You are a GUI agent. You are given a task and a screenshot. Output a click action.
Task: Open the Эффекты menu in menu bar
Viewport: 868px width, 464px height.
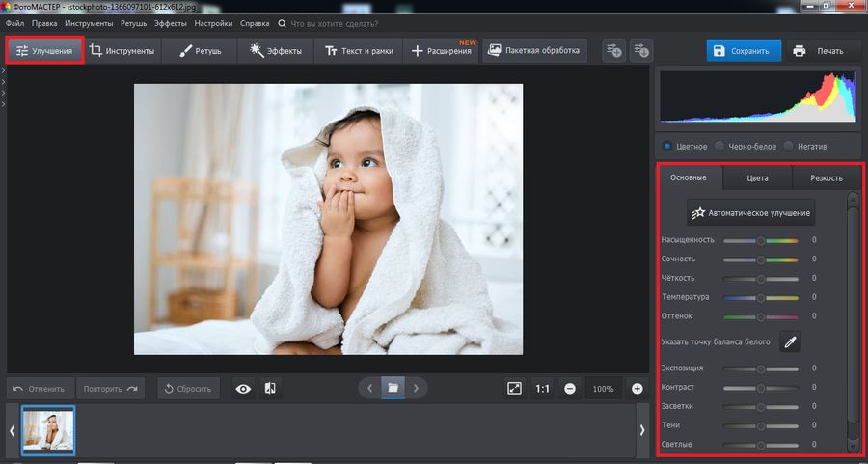pyautogui.click(x=171, y=24)
